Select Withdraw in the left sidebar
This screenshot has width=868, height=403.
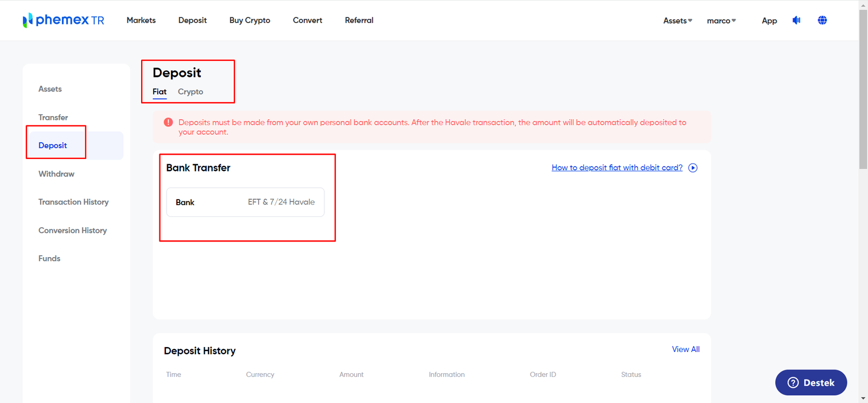point(56,174)
